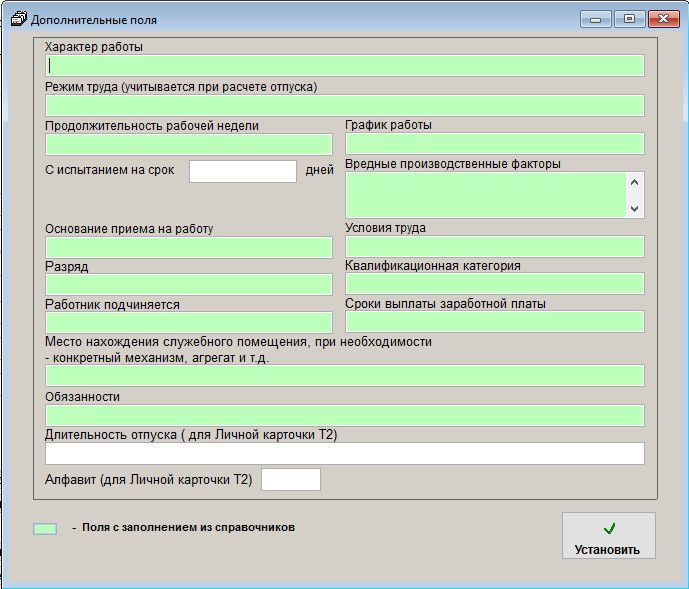Minimize the Дополнительные поля window
This screenshot has height=589, width=689.
pyautogui.click(x=595, y=19)
